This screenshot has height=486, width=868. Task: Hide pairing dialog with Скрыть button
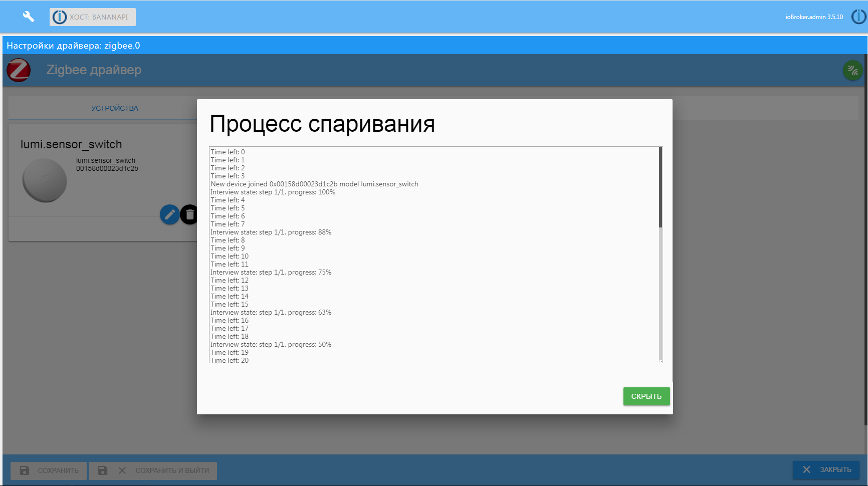pyautogui.click(x=646, y=396)
